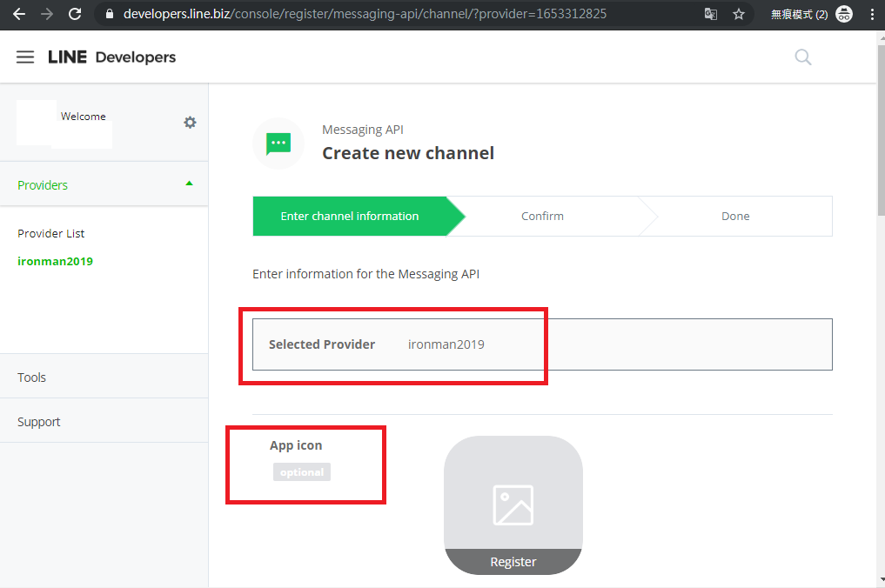Open the site search magnifier

pyautogui.click(x=802, y=57)
